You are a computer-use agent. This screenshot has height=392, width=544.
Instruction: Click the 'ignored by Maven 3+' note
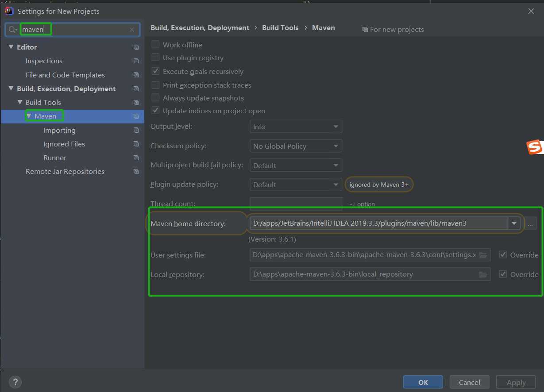coord(379,184)
